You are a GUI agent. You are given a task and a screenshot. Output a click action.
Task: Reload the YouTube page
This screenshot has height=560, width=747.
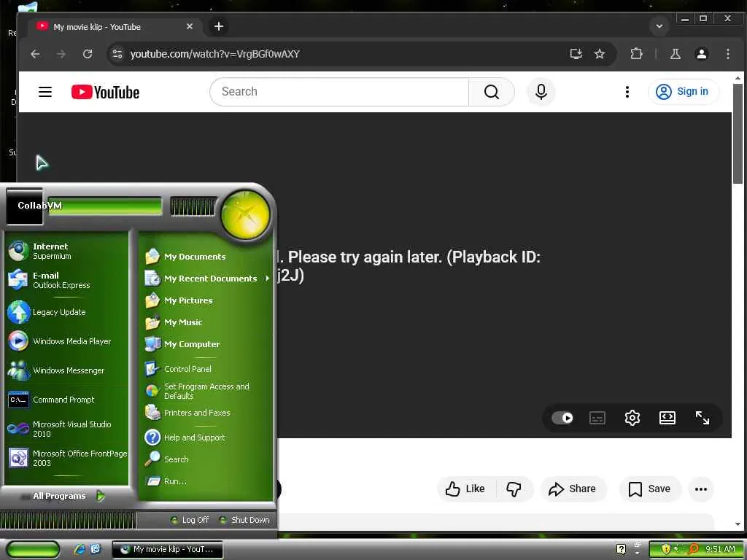[x=88, y=54]
